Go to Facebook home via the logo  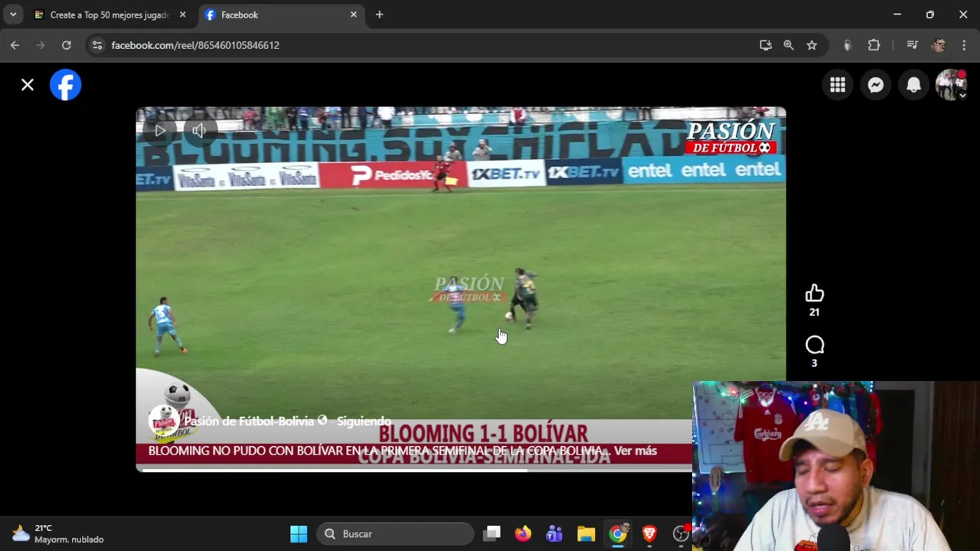click(x=66, y=85)
